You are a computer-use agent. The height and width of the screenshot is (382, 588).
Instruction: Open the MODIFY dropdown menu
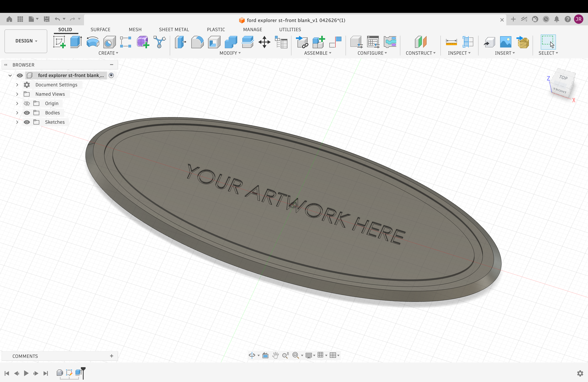tap(230, 53)
